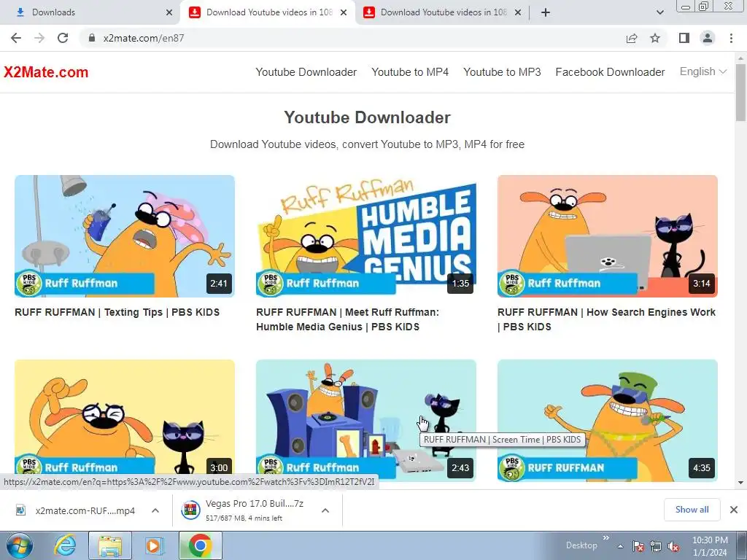This screenshot has width=747, height=560.
Task: Open the Humble Media Genius video thumbnail
Action: [366, 236]
